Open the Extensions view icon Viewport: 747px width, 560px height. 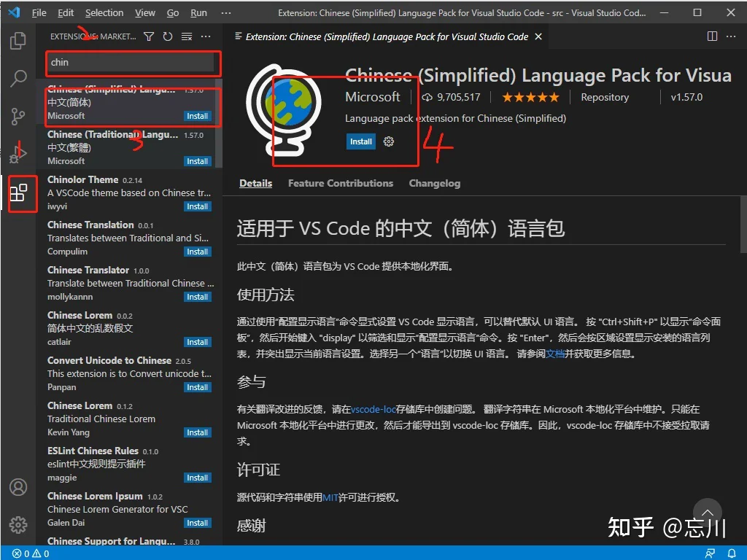[18, 192]
